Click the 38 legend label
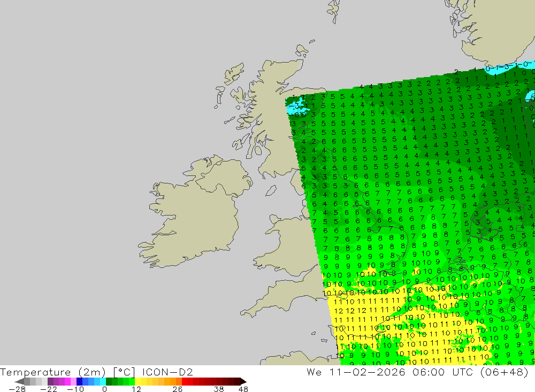 click(219, 389)
